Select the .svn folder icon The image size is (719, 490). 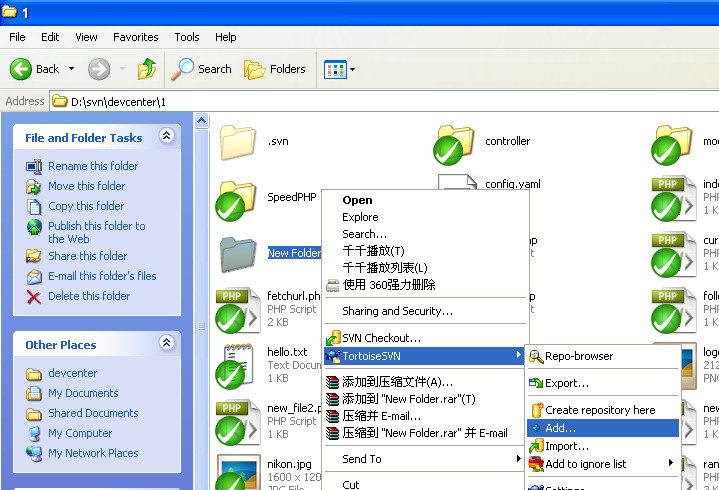[238, 142]
